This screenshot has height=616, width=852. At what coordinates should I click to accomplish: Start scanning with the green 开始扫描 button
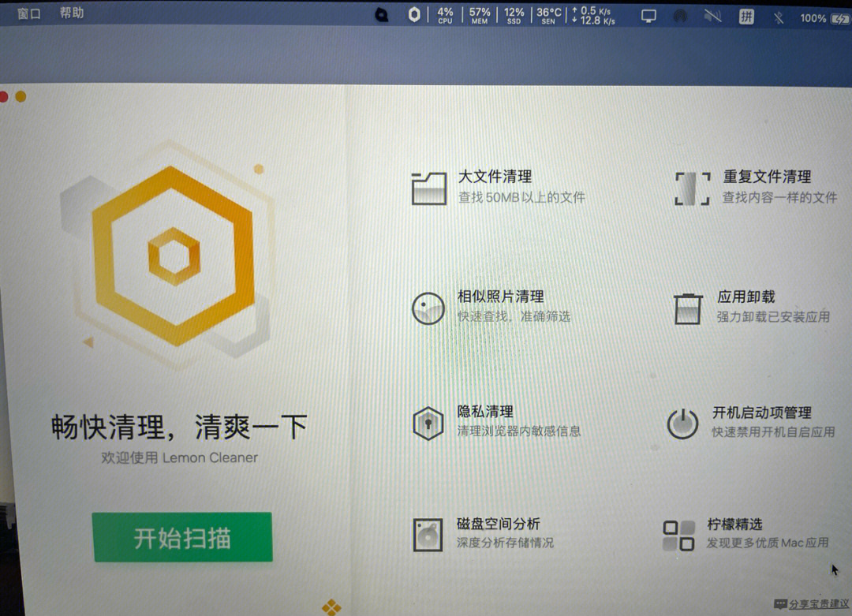tap(182, 537)
